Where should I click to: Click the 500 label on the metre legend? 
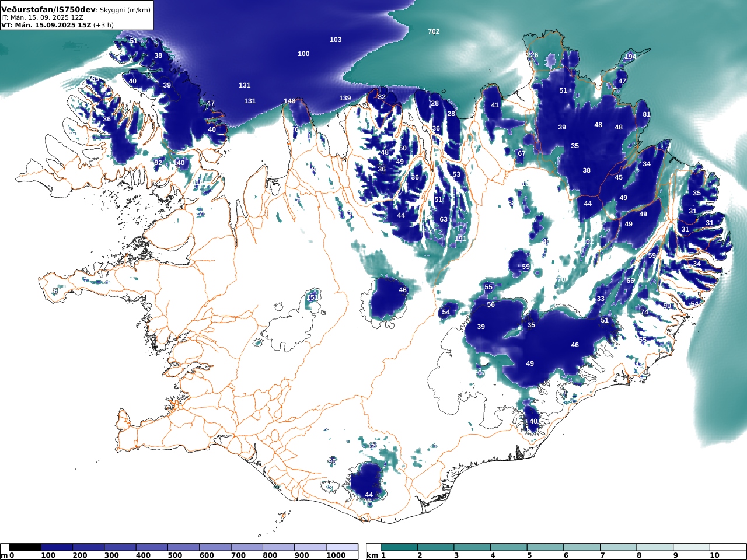[175, 555]
